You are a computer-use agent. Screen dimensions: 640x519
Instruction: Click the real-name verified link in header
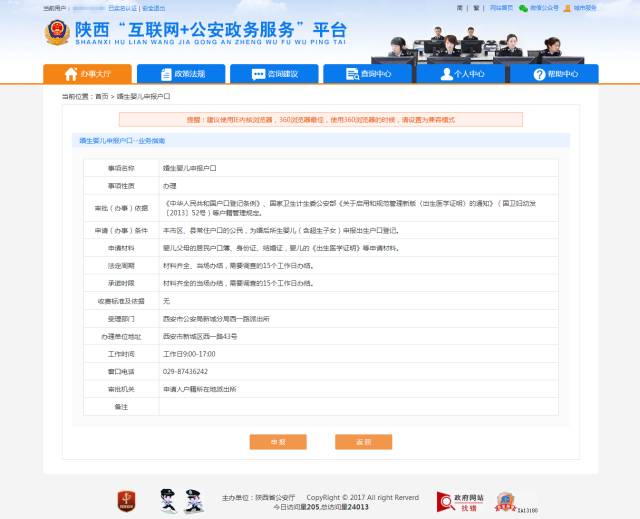(122, 8)
